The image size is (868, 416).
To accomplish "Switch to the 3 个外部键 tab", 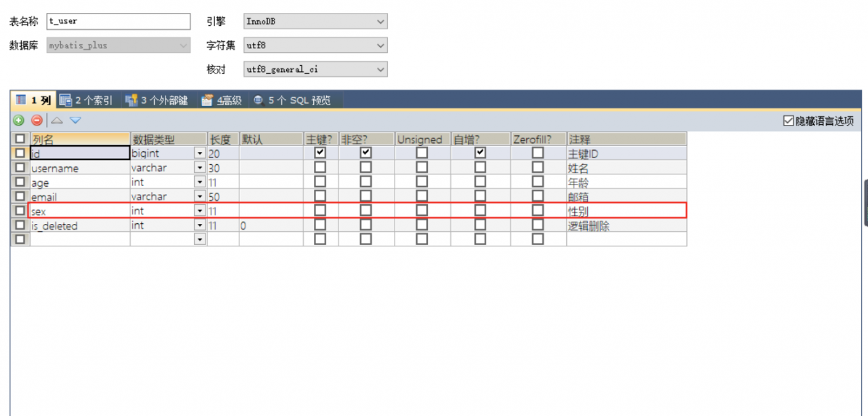I will click(x=157, y=100).
